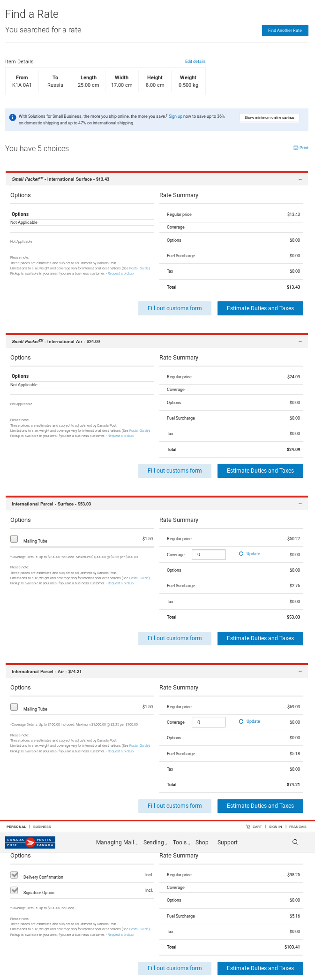Viewport: 315px width, 980px height.
Task: Click the Edit details link
Action: tap(195, 61)
